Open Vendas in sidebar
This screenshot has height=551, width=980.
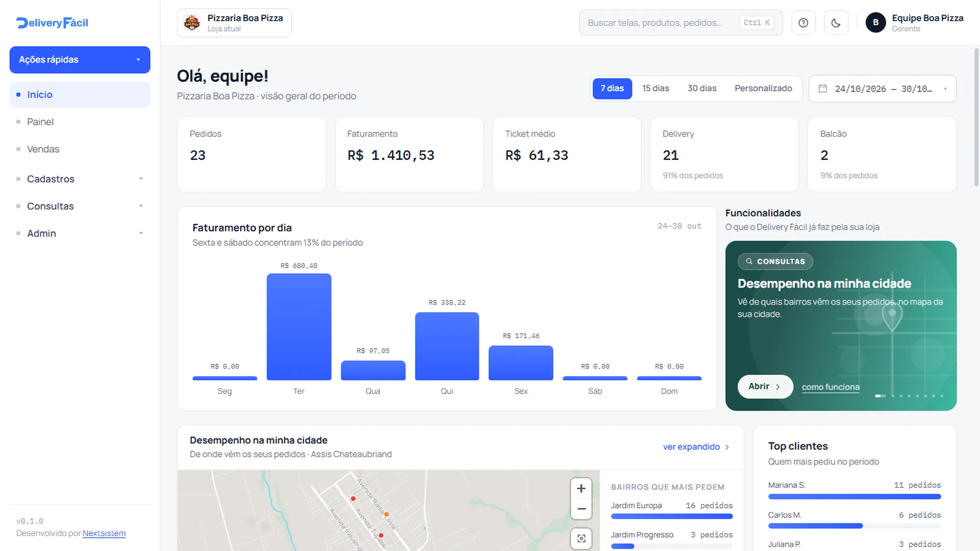80,149
